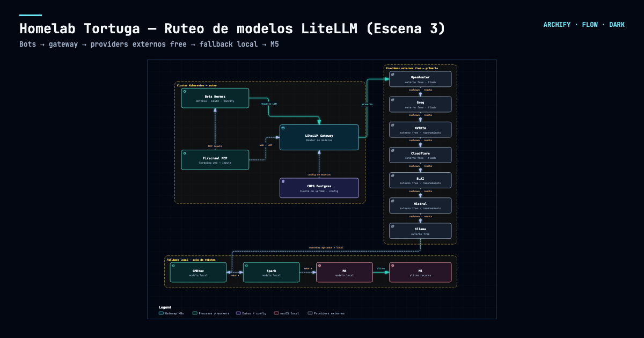
Task: Click cooldown label between Mistral and Ollama
Action: tap(420, 216)
